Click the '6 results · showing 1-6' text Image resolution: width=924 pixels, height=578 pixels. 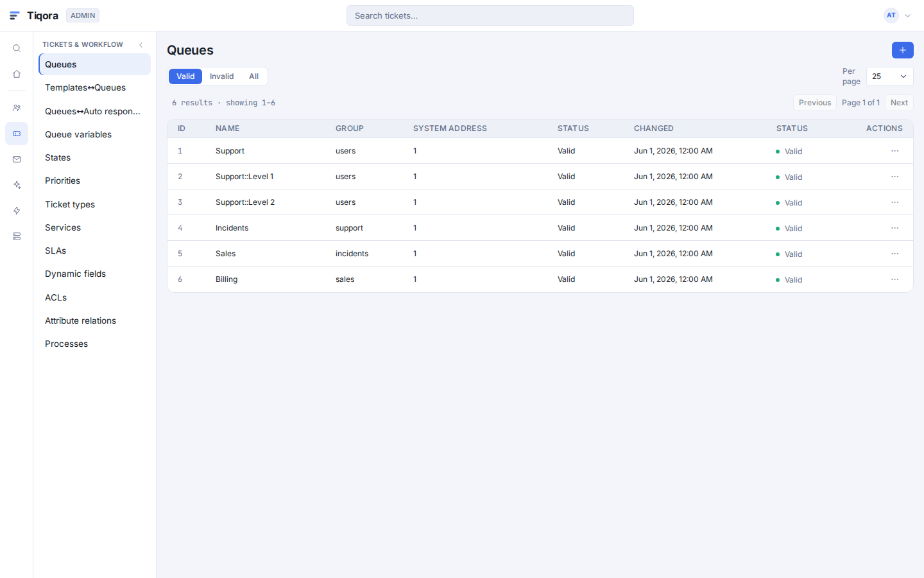[x=223, y=103]
